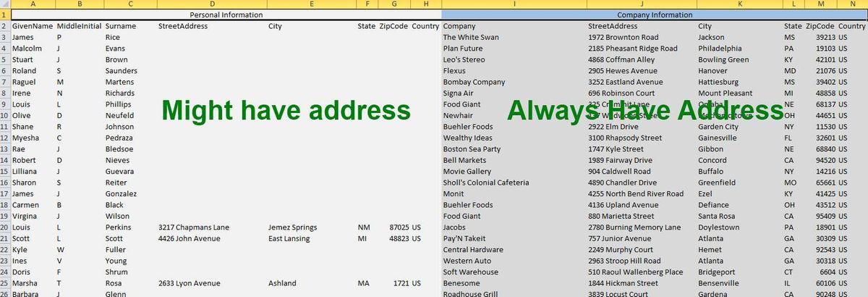Select the MiddleInitial header cell
Image resolution: width=868 pixels, height=297 pixels.
point(80,26)
